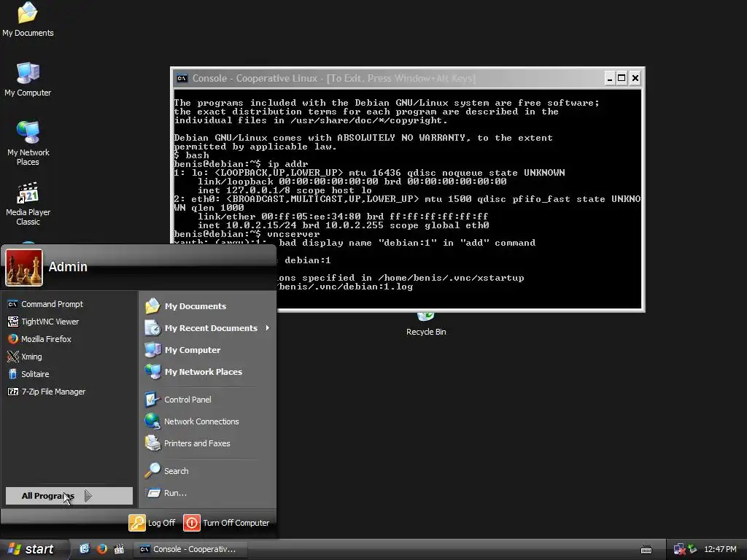Click the TightVNC Viewer icon

[13, 322]
